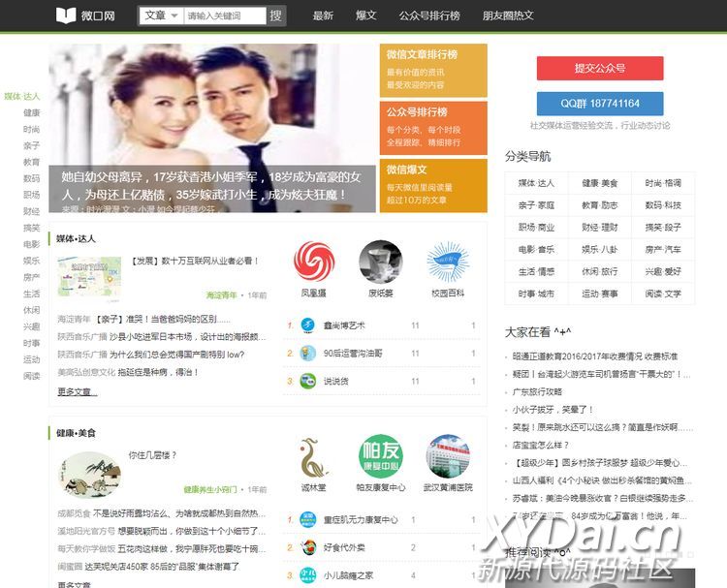Open 休闲·旅行 in category navigation grid
Screen dimensions: 727x588
(x=599, y=271)
